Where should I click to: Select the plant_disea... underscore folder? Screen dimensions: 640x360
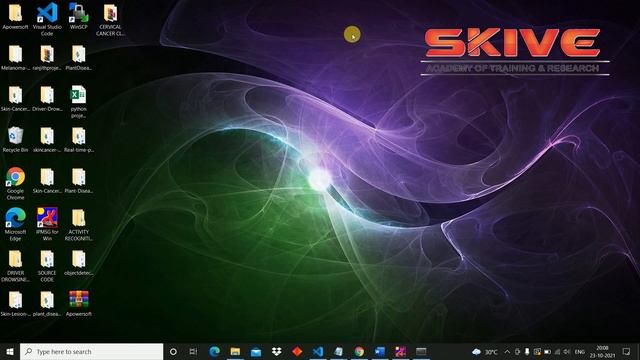click(x=47, y=303)
